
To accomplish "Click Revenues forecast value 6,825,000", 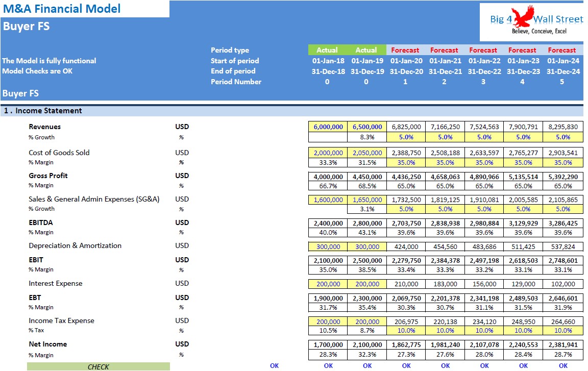I will [406, 127].
